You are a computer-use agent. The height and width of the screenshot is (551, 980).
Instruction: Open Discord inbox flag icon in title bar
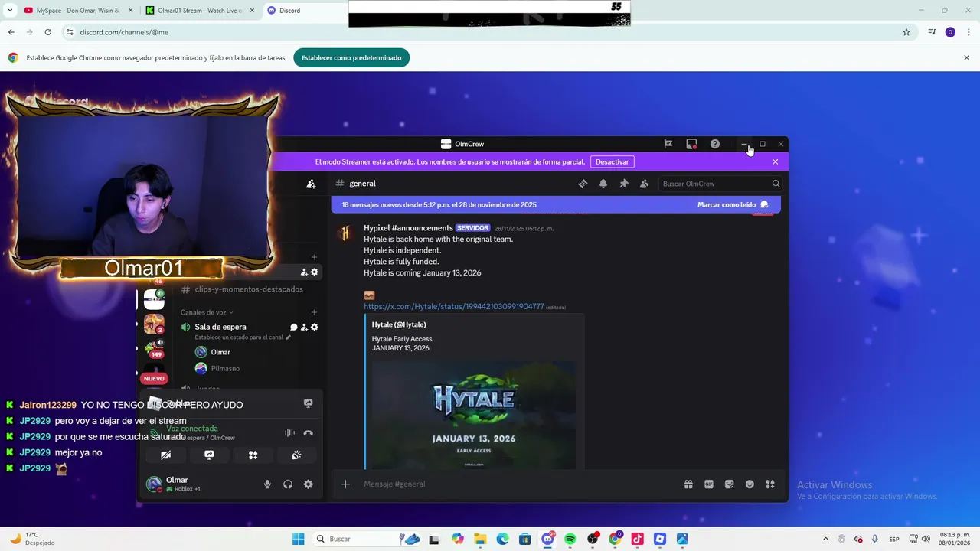(x=668, y=144)
